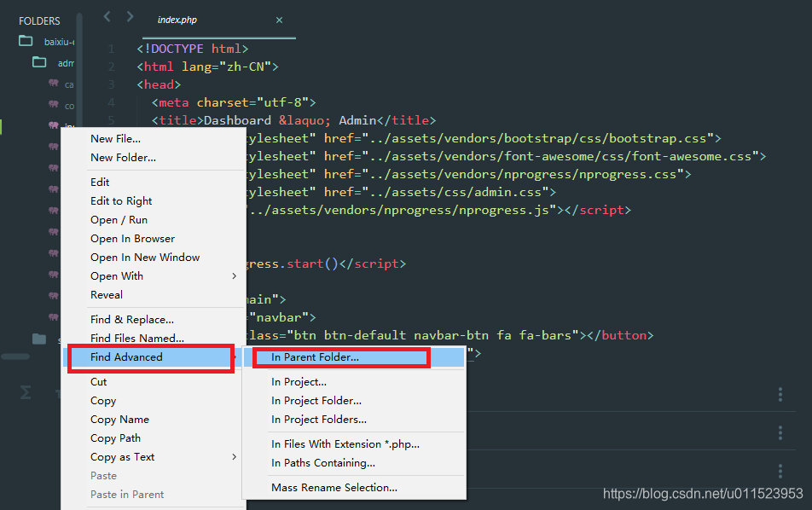
Task: Open the collapsed gray folder in sidebar
Action: (x=39, y=339)
